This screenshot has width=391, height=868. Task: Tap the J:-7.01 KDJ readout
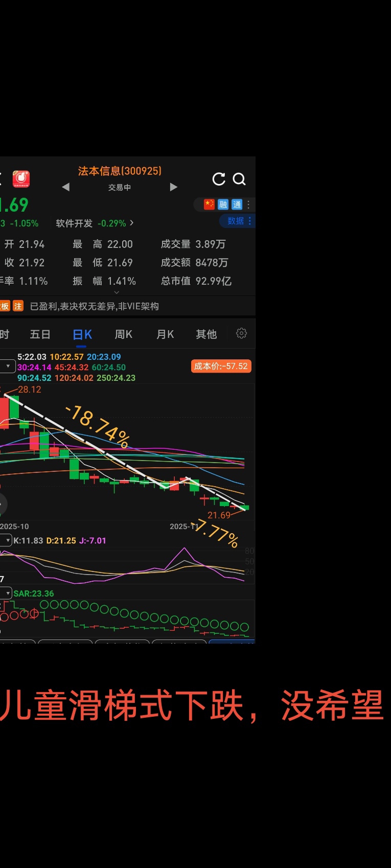coord(93,540)
